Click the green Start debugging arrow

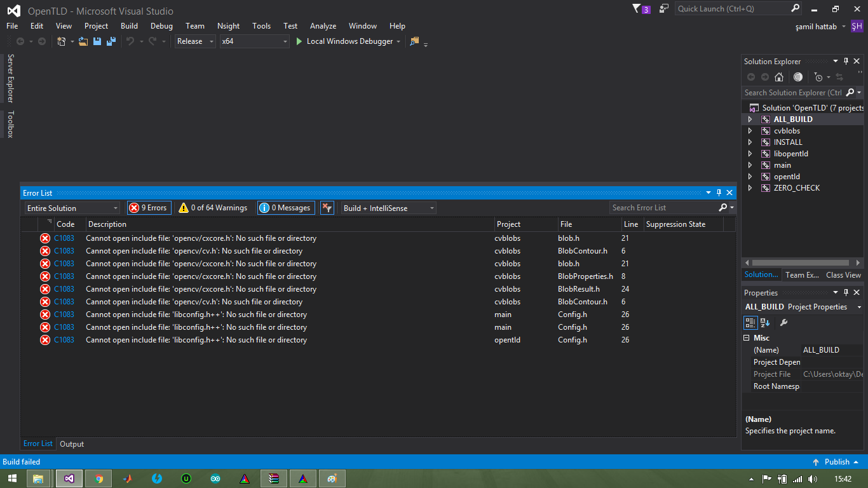point(299,41)
